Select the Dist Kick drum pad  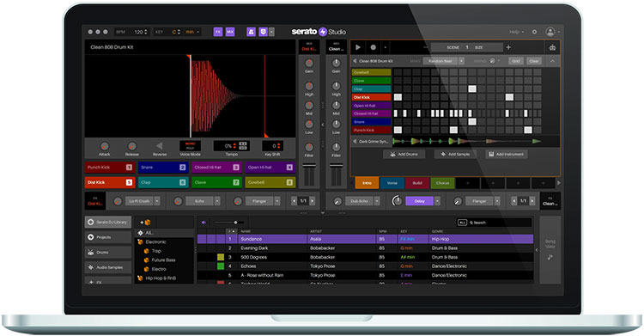point(110,182)
